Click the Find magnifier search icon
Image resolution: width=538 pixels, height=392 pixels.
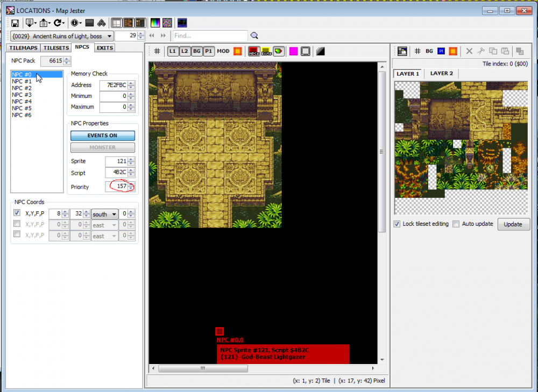[254, 35]
